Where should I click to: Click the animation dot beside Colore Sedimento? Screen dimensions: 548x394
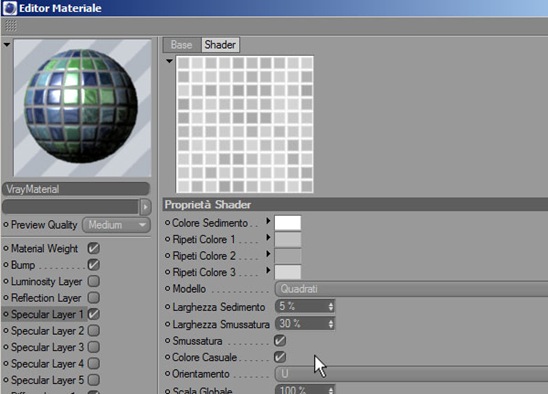pos(167,223)
